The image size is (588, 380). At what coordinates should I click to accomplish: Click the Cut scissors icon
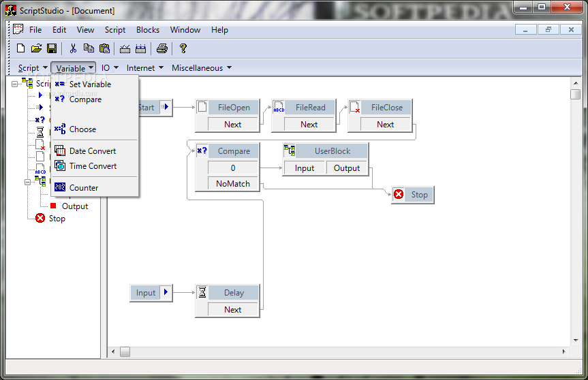[x=73, y=48]
